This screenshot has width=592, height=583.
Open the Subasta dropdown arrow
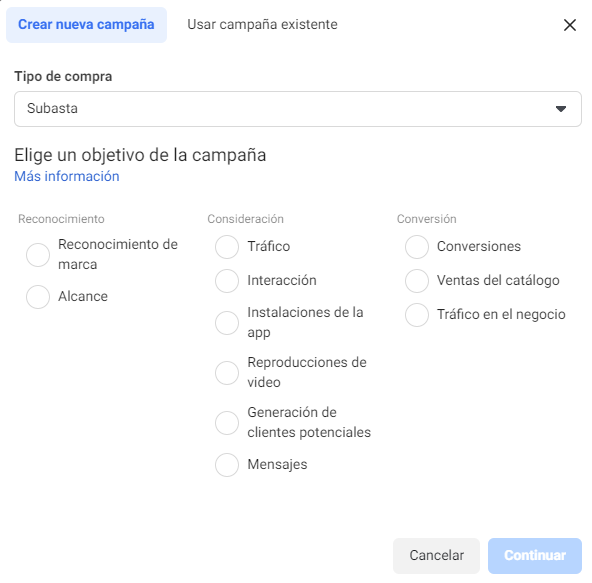(561, 109)
